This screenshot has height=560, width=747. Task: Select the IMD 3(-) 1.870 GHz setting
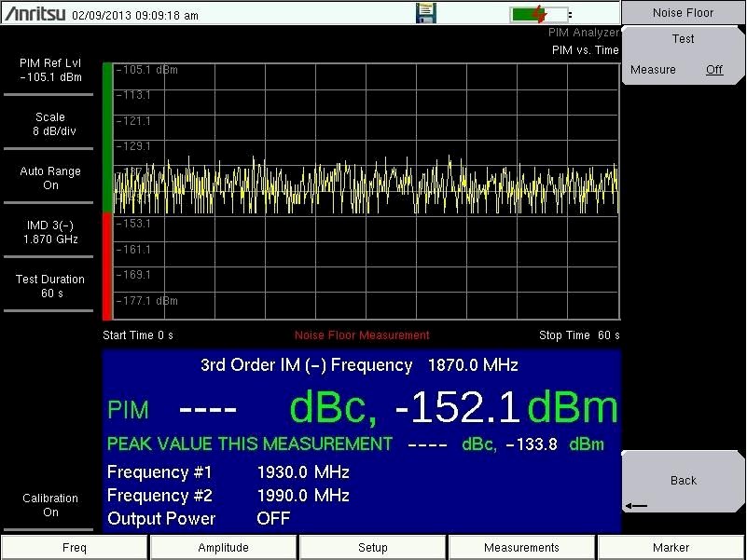point(50,232)
